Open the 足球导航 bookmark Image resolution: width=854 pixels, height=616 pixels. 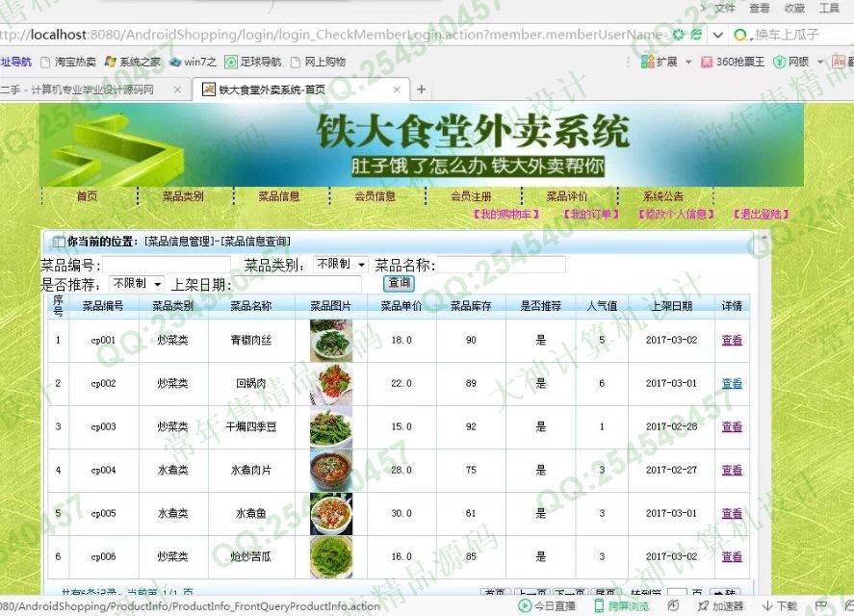[254, 62]
